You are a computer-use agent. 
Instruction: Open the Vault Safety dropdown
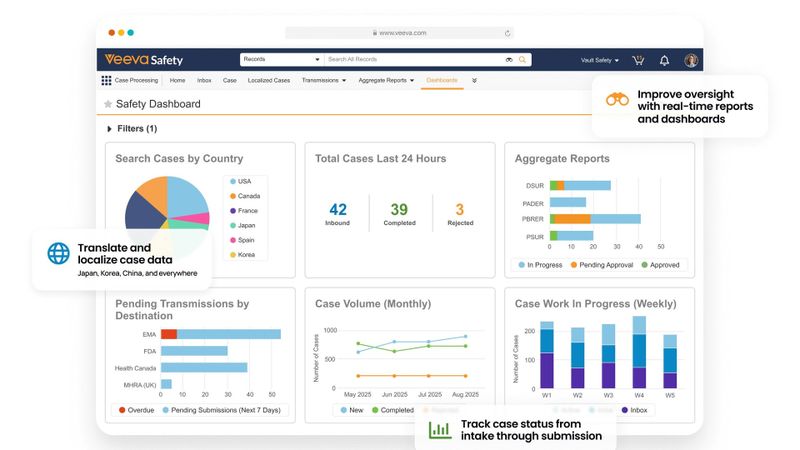click(599, 60)
